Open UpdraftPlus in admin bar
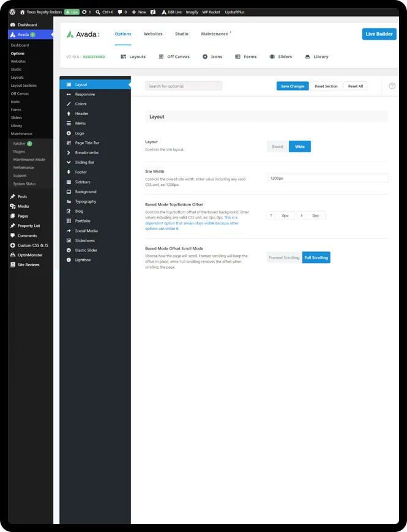 coord(234,12)
